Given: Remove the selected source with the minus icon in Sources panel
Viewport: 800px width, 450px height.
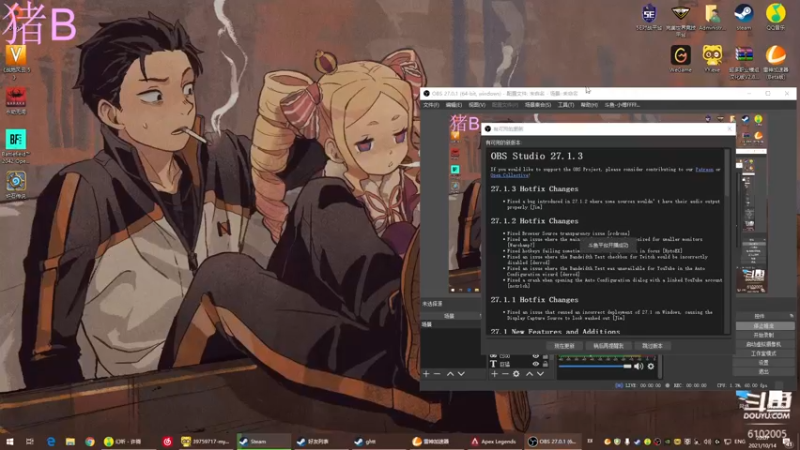Looking at the screenshot, I should click(x=505, y=374).
